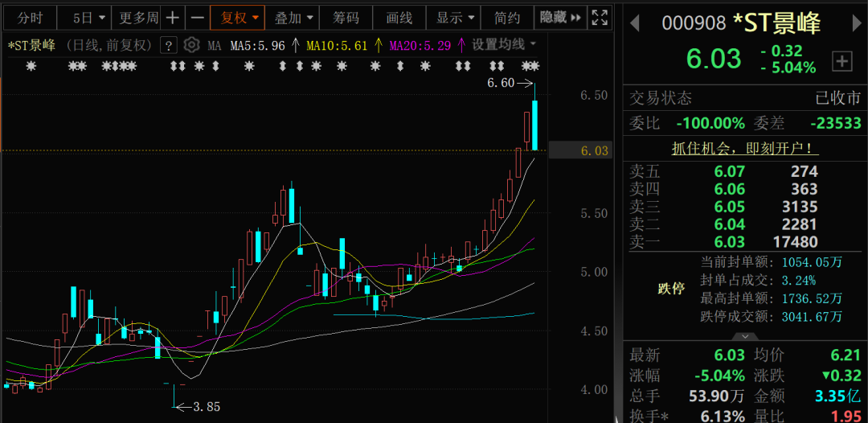Open the 设置均线 dropdown menu
868x423 pixels.
[x=504, y=45]
